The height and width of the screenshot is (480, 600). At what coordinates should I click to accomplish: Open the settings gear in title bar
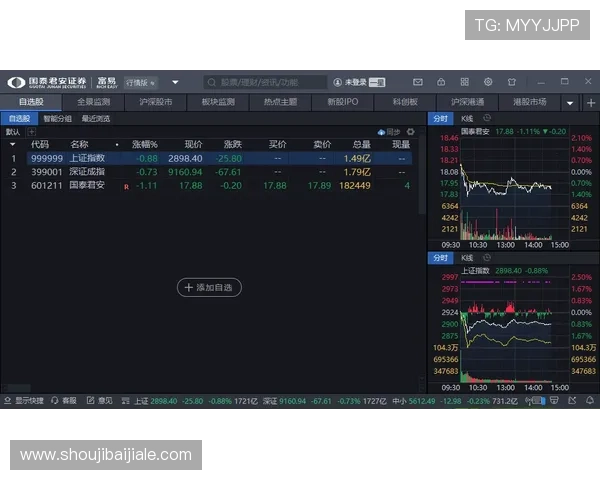tap(488, 82)
